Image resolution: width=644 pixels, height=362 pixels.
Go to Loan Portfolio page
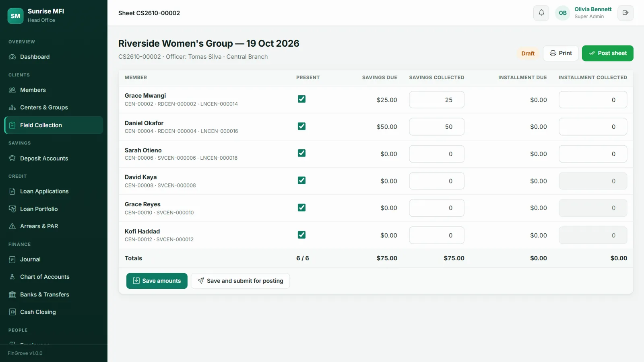[x=54, y=209]
